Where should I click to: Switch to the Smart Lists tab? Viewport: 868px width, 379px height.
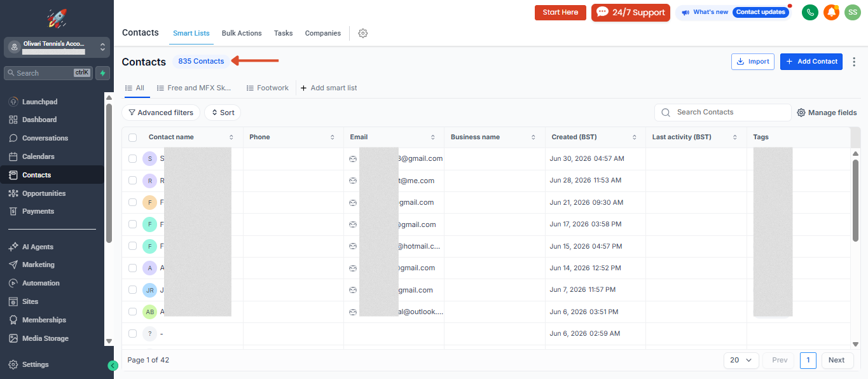click(191, 33)
